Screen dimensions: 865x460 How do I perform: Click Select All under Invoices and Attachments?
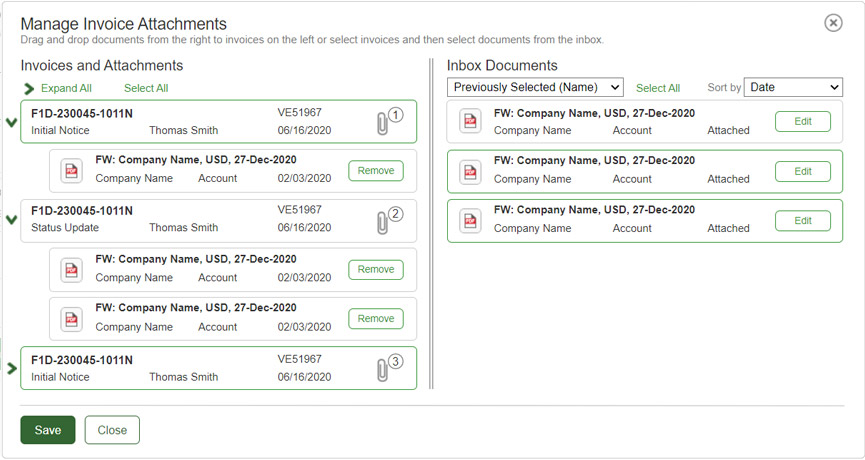pos(146,88)
